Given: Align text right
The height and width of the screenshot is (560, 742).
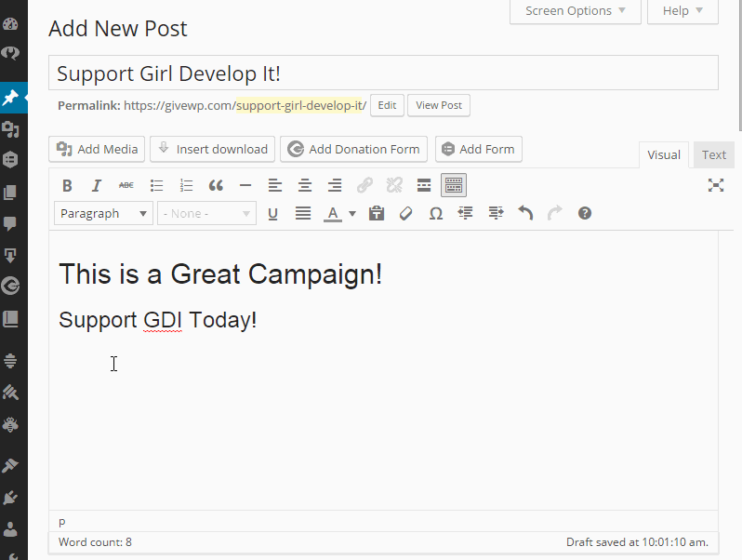Looking at the screenshot, I should tap(335, 185).
